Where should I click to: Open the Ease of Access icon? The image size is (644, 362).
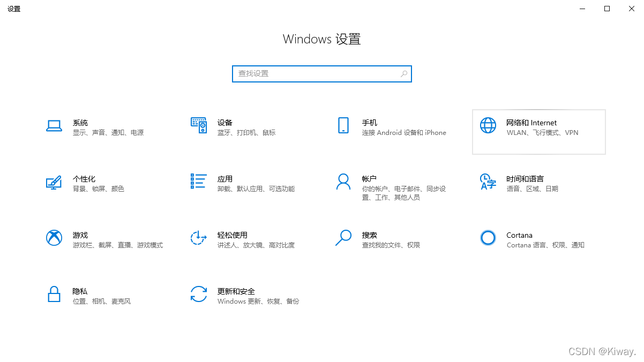(199, 238)
